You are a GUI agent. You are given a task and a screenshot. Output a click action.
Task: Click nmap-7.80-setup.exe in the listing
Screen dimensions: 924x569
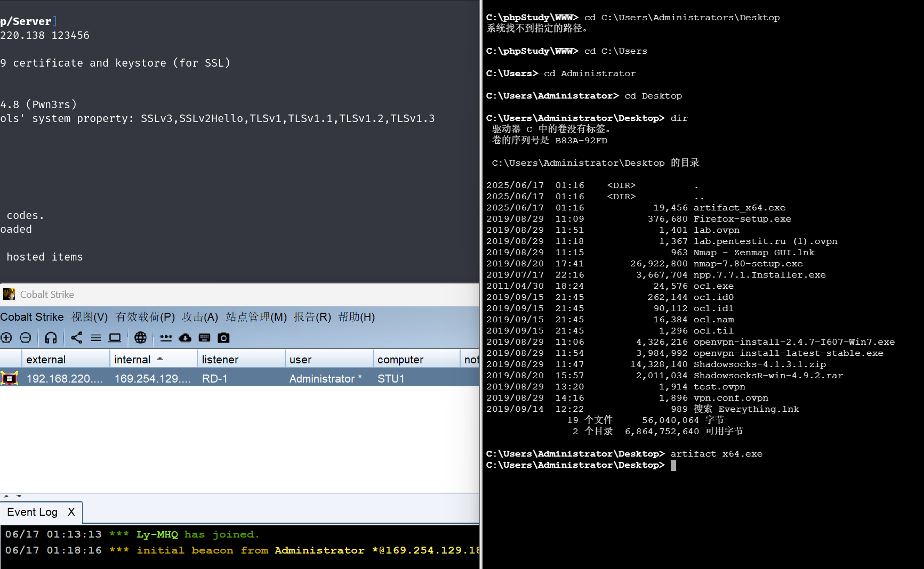[x=748, y=264]
